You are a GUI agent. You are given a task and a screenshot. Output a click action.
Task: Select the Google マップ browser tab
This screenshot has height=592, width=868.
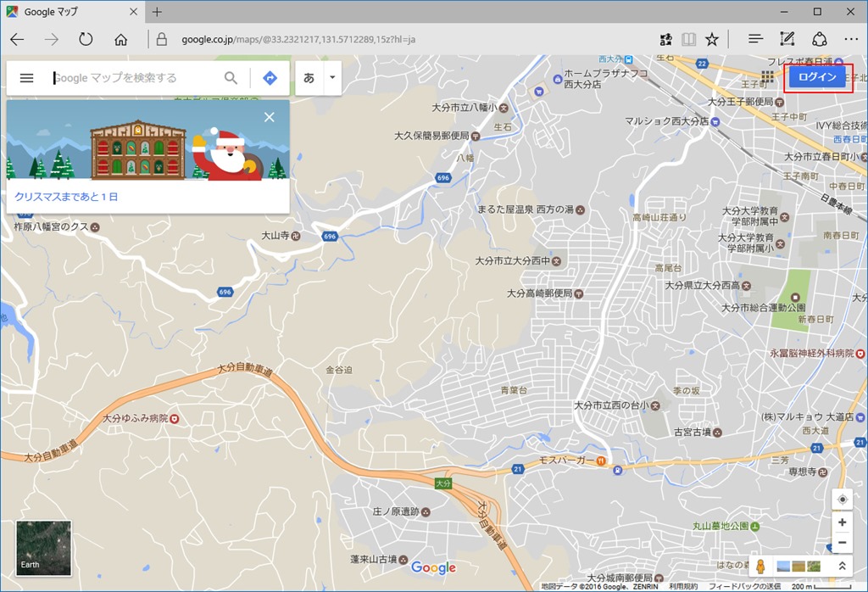click(x=68, y=12)
